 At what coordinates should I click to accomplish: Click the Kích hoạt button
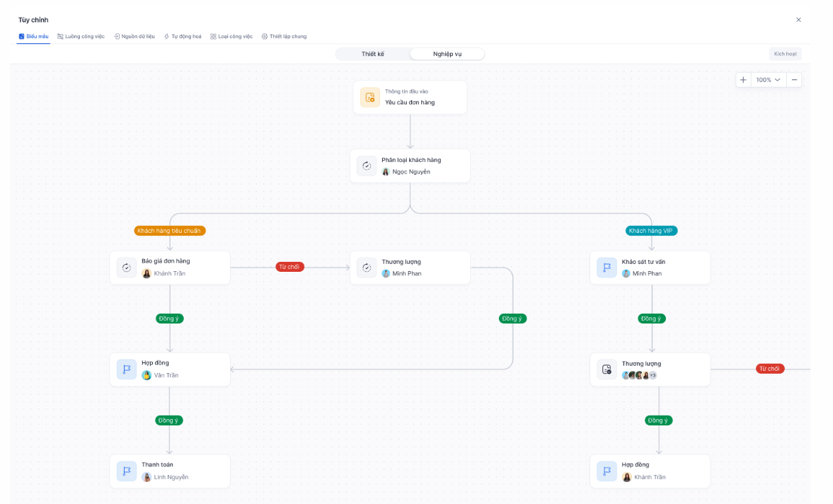point(785,55)
